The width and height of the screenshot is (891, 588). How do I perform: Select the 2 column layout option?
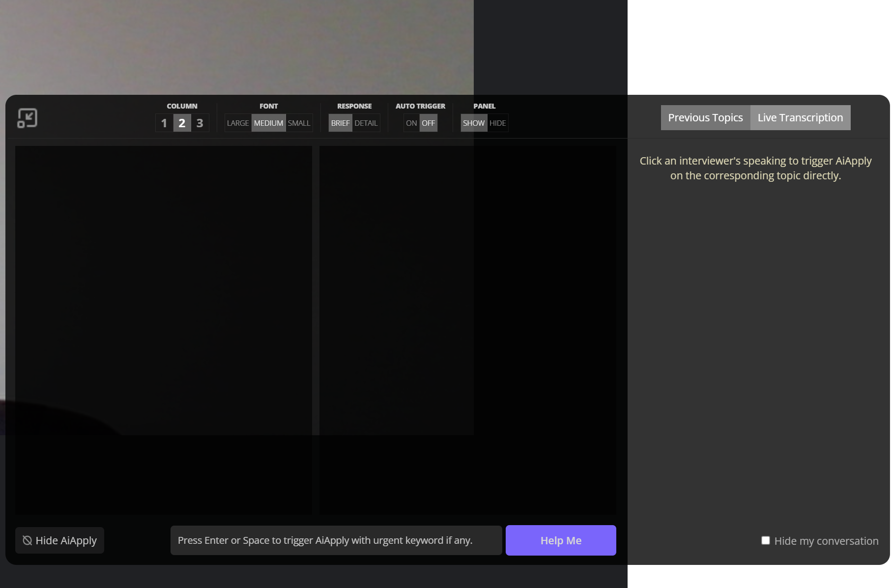click(182, 123)
